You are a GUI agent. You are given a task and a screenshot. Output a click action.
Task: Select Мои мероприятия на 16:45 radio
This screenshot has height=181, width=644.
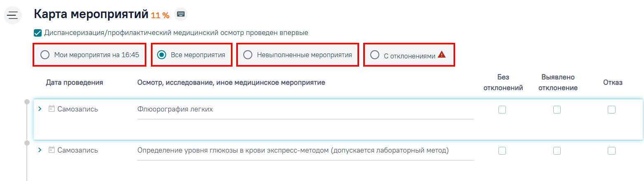point(45,55)
